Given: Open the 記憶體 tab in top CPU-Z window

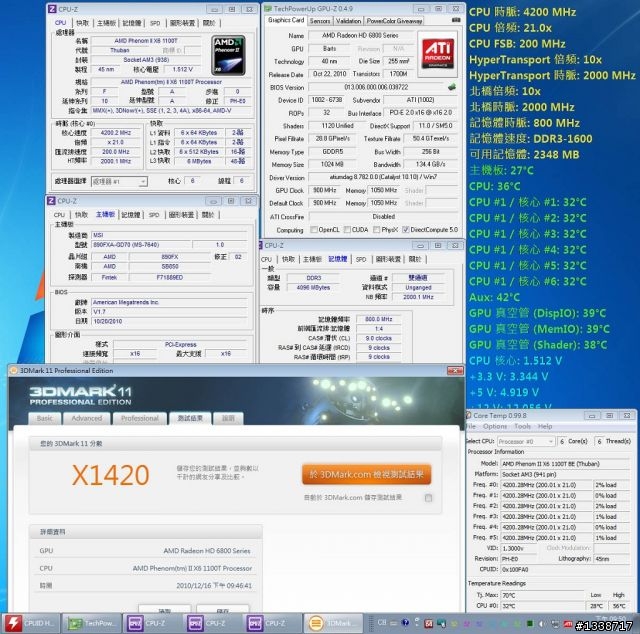Looking at the screenshot, I should point(132,23).
